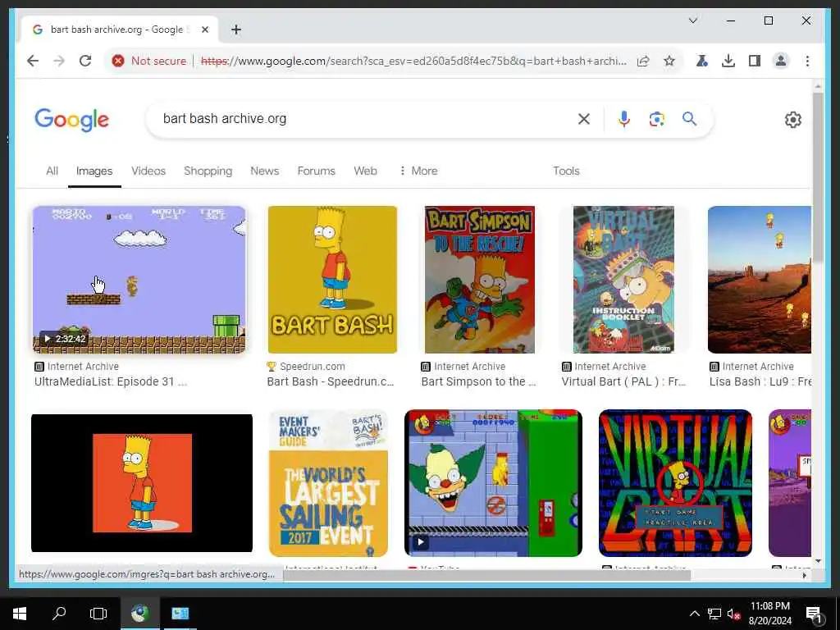This screenshot has height=630, width=840.
Task: Click the vertical page scrollbar thumb
Action: coord(818,177)
